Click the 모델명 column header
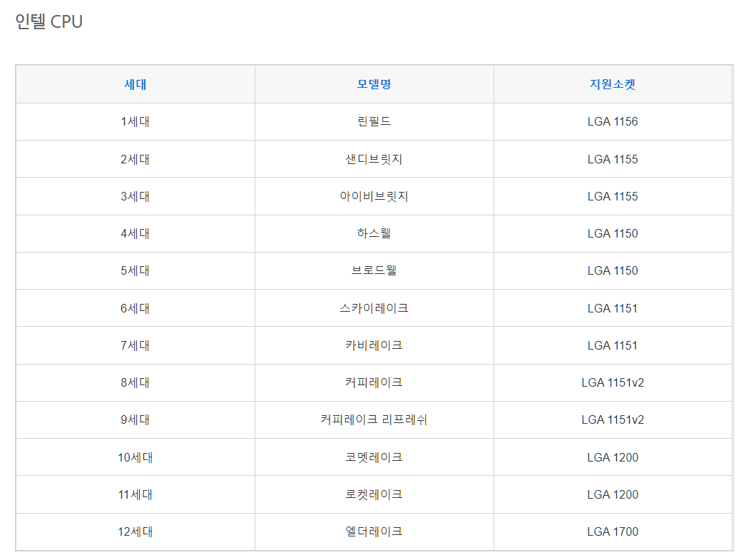The height and width of the screenshot is (560, 746). tap(374, 84)
